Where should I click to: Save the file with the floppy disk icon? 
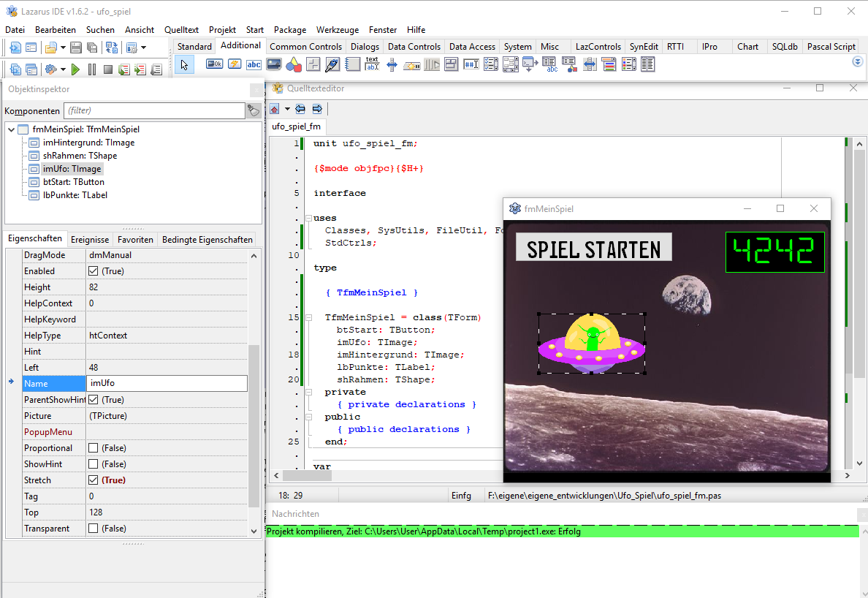[76, 48]
